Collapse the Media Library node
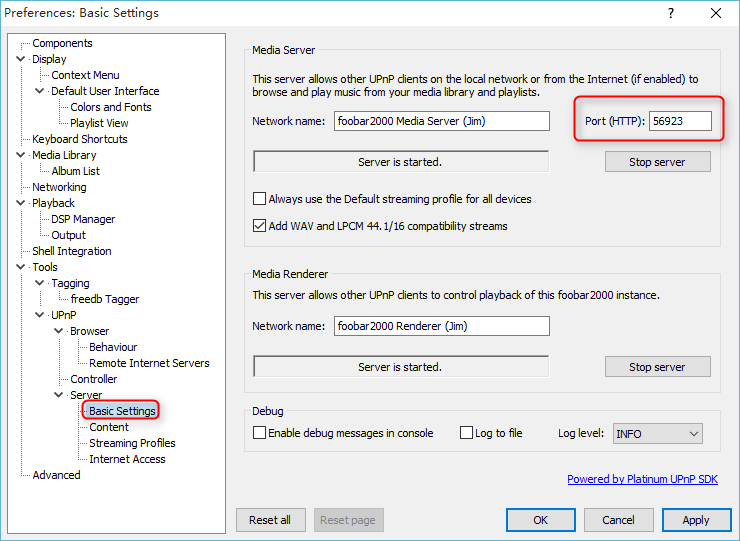This screenshot has width=740, height=541. click(x=21, y=155)
